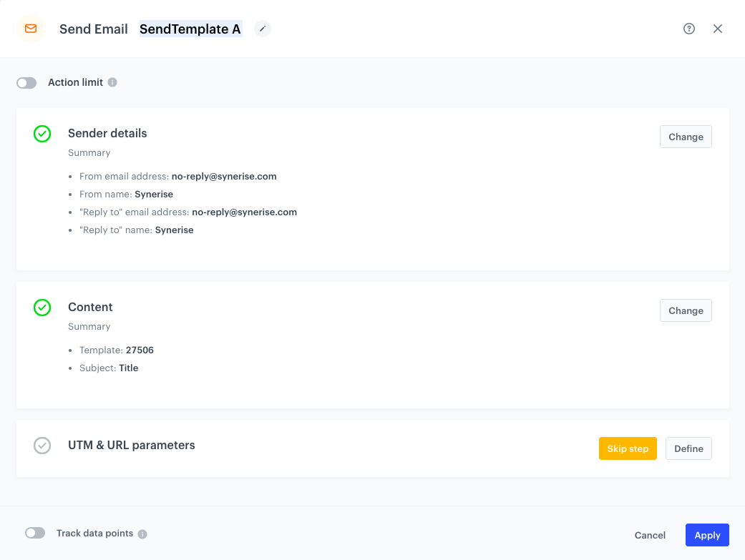Screen dimensions: 745x560
Task: Apply the email action settings
Action: tap(707, 535)
